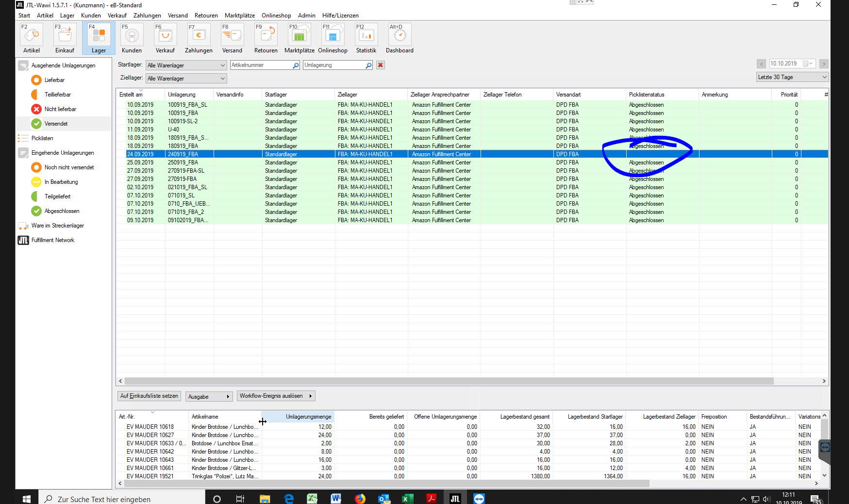Click Eingehende Umlagerungen heading
Image resolution: width=849 pixels, height=504 pixels.
(x=63, y=153)
